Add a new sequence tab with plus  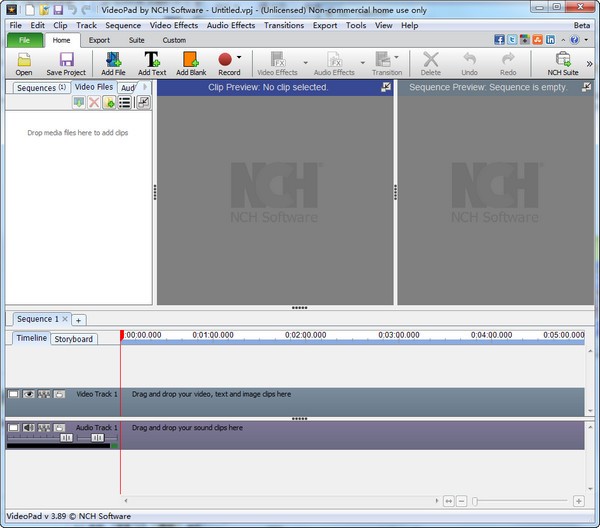point(79,320)
